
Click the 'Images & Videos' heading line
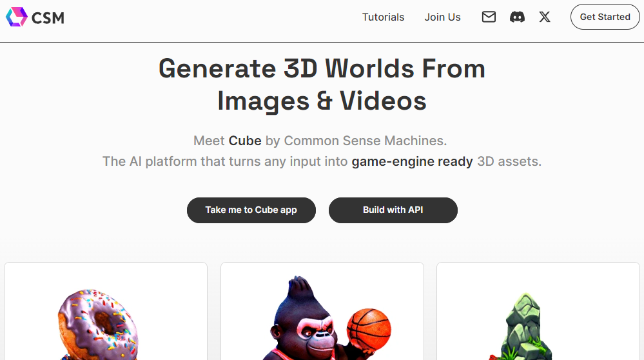[x=322, y=101]
